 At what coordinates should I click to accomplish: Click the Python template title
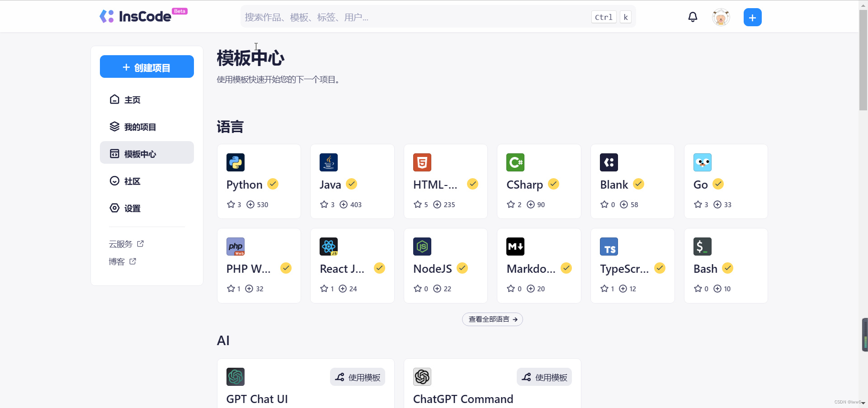point(245,185)
